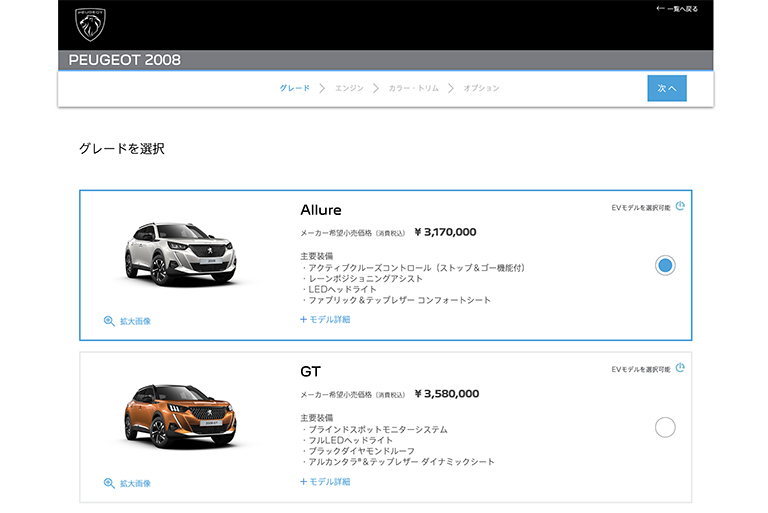
Task: Go to the エンジン step
Action: click(x=349, y=88)
